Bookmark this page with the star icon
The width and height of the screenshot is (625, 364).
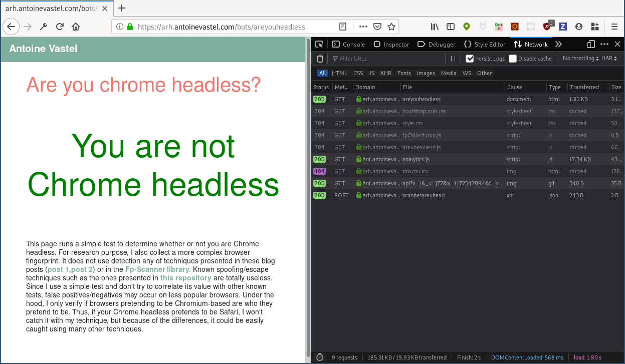click(x=391, y=27)
